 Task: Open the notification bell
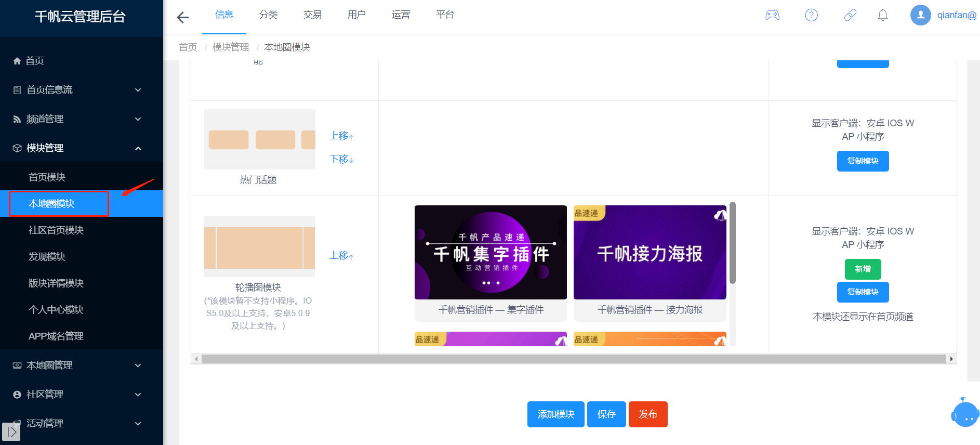(x=883, y=15)
